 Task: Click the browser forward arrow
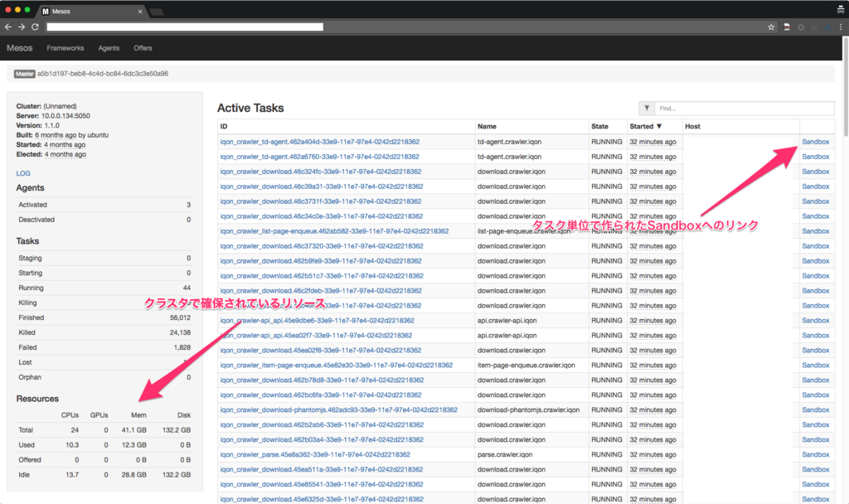tap(21, 27)
